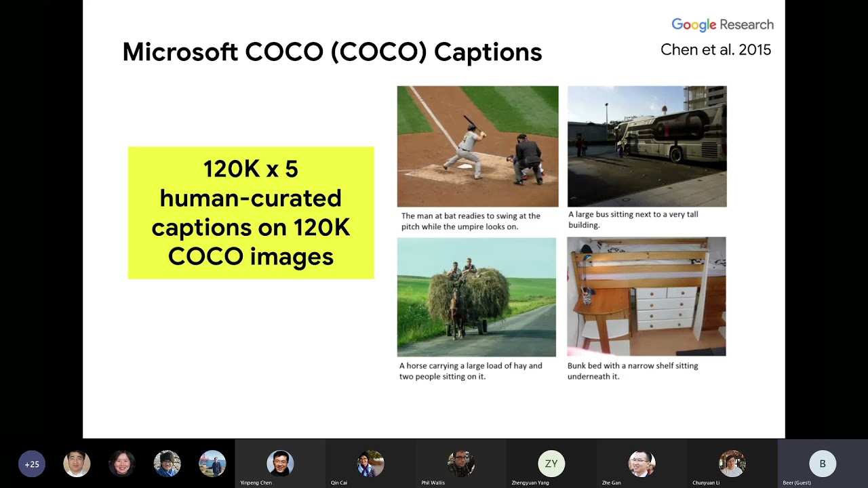Screen dimensions: 868x488
Task: Click the "Phil Wallis" name label
Action: click(433, 483)
